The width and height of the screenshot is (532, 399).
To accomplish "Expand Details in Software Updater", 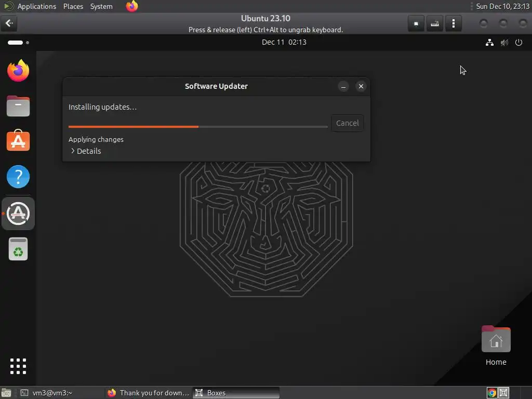I will (86, 151).
